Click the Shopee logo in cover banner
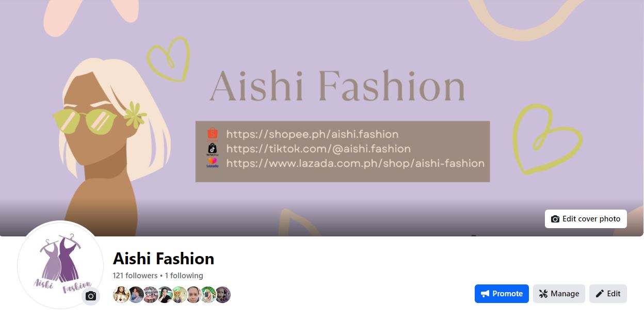This screenshot has width=644, height=319. (x=213, y=135)
